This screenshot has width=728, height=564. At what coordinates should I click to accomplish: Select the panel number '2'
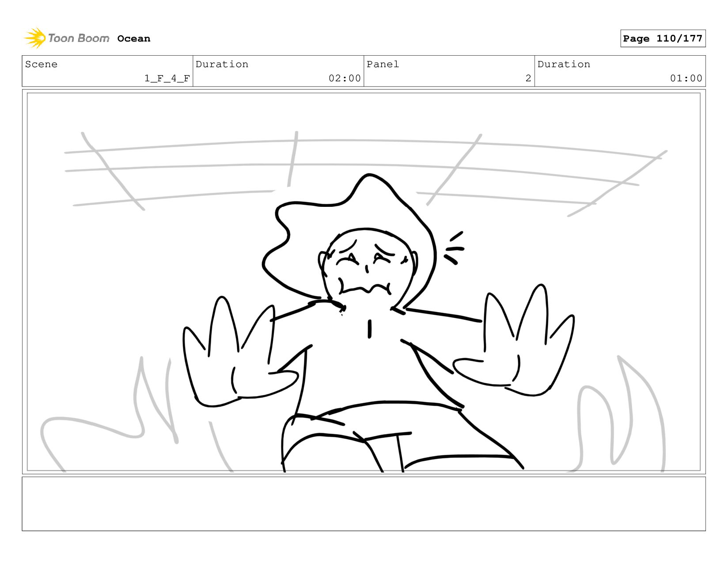point(528,78)
